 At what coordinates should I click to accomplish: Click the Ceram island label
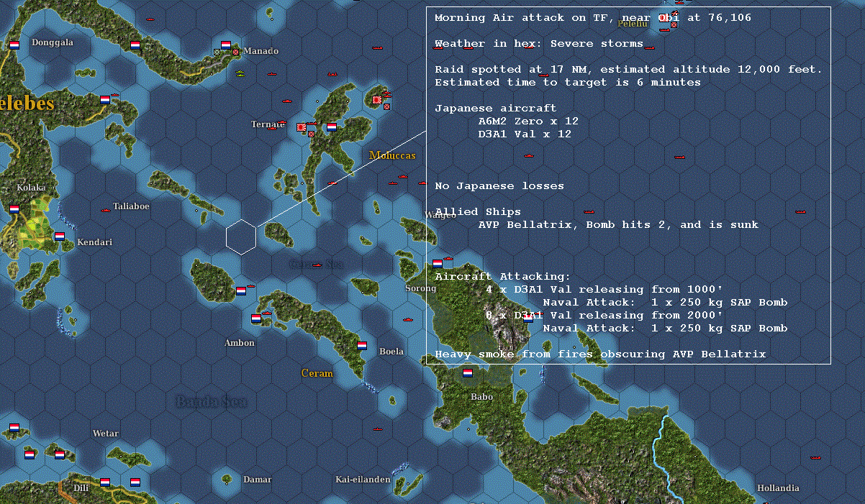click(x=317, y=373)
